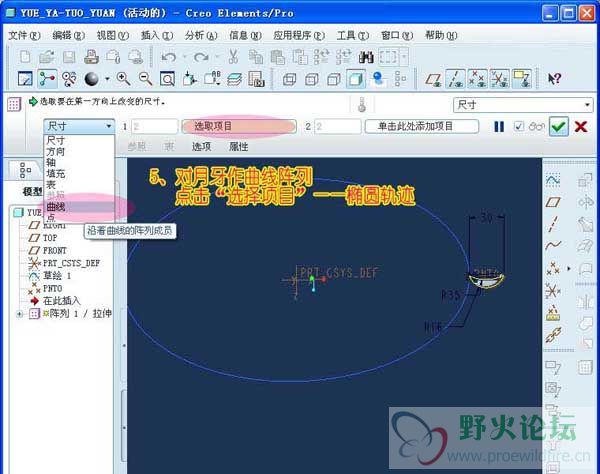The width and height of the screenshot is (600, 474).
Task: Open the 属性 dashboard tab
Action: (238, 147)
